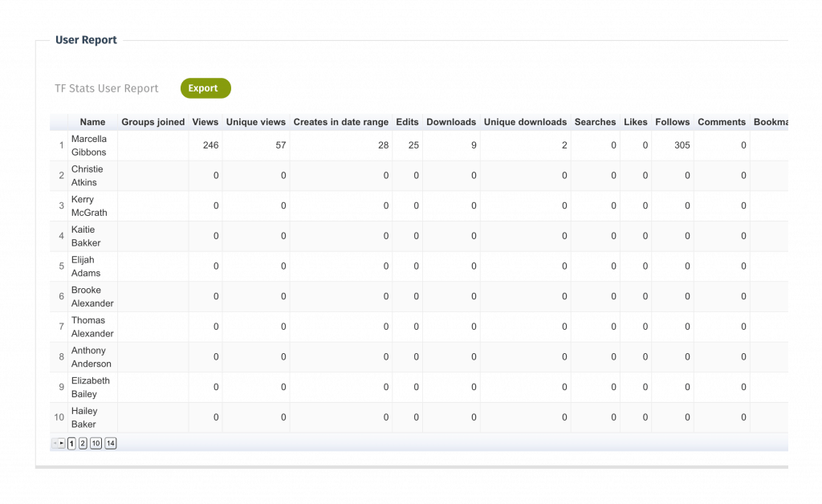
Task: Jump to page 2 in the pager
Action: pos(83,443)
